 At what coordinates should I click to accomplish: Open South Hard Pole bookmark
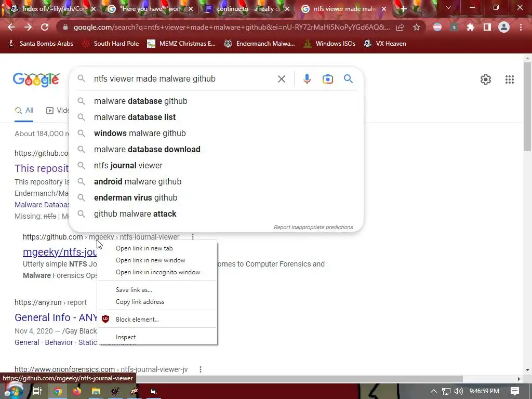click(111, 44)
